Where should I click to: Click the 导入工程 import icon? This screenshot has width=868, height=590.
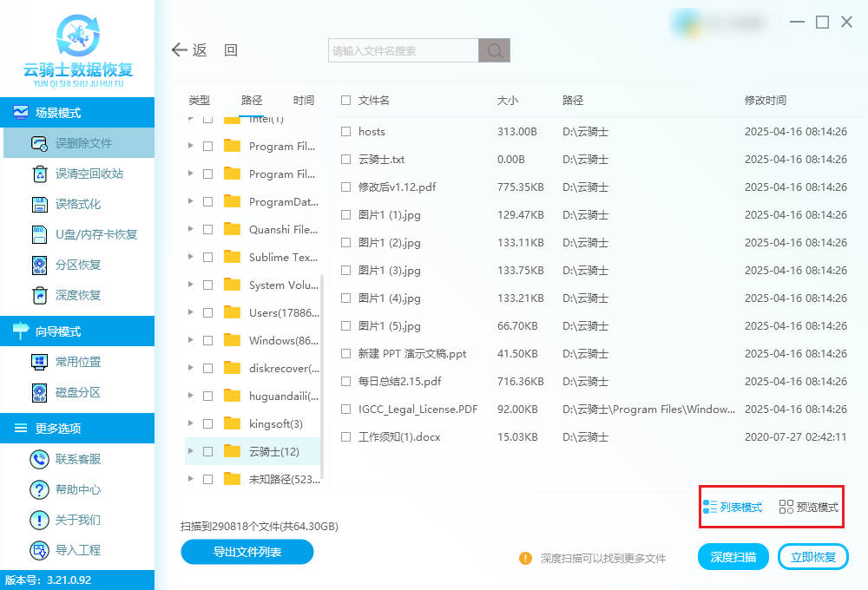tap(39, 550)
